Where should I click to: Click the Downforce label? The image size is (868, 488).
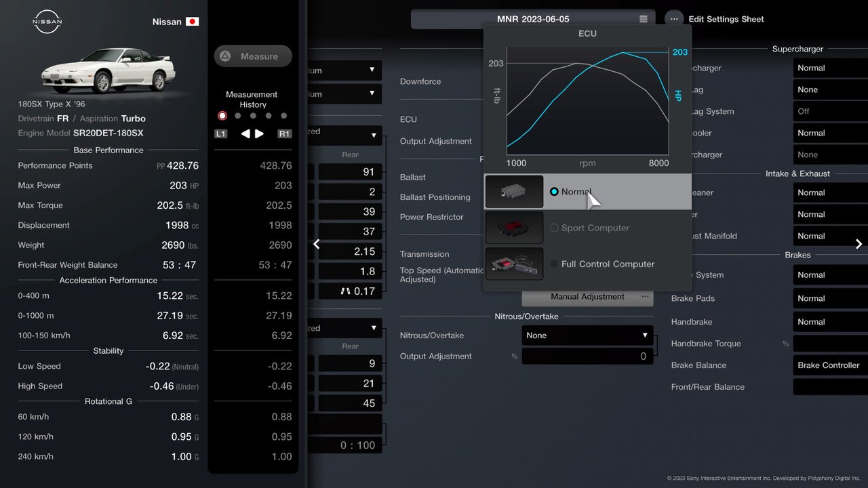coord(420,81)
